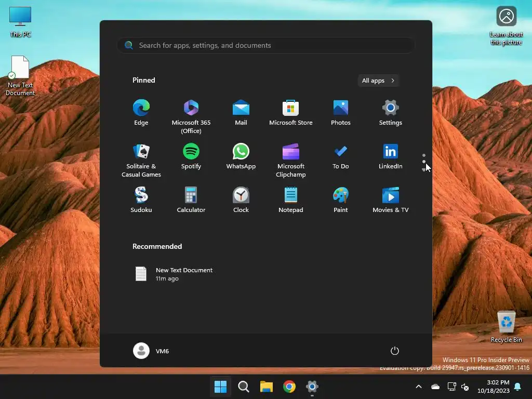Select This PC desktop icon

20,22
